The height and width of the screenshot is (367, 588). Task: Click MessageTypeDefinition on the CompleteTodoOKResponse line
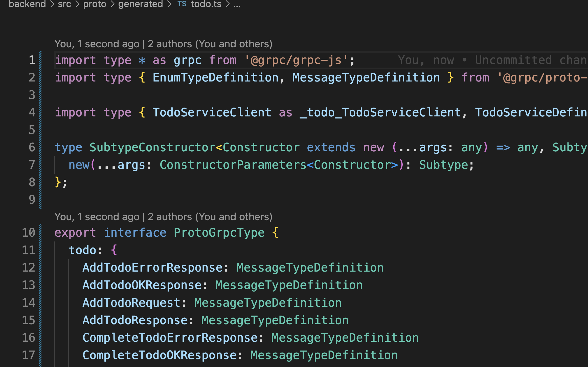click(324, 355)
